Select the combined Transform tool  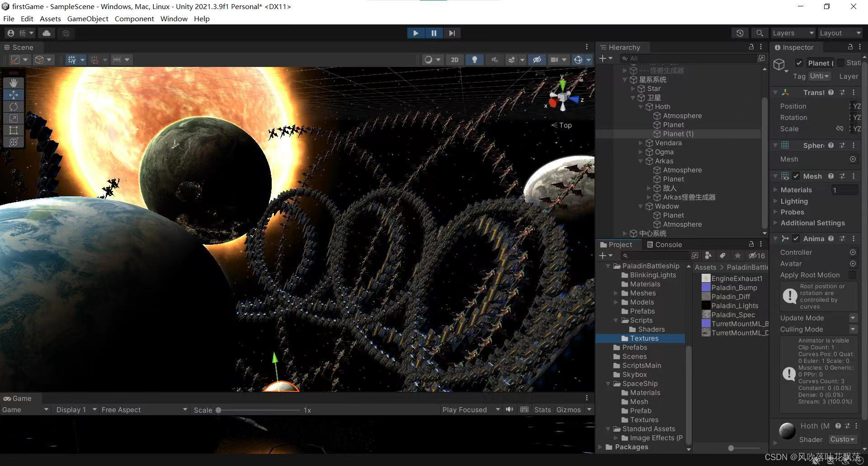point(14,142)
